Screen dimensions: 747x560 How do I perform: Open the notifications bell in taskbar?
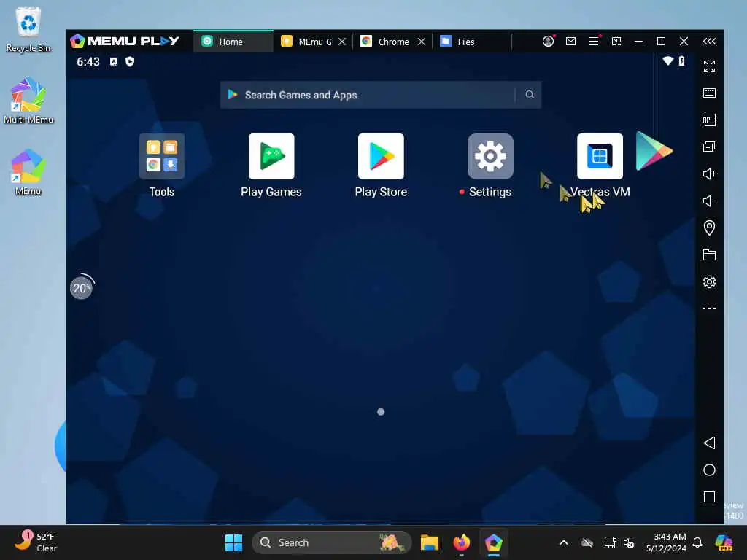click(x=697, y=542)
